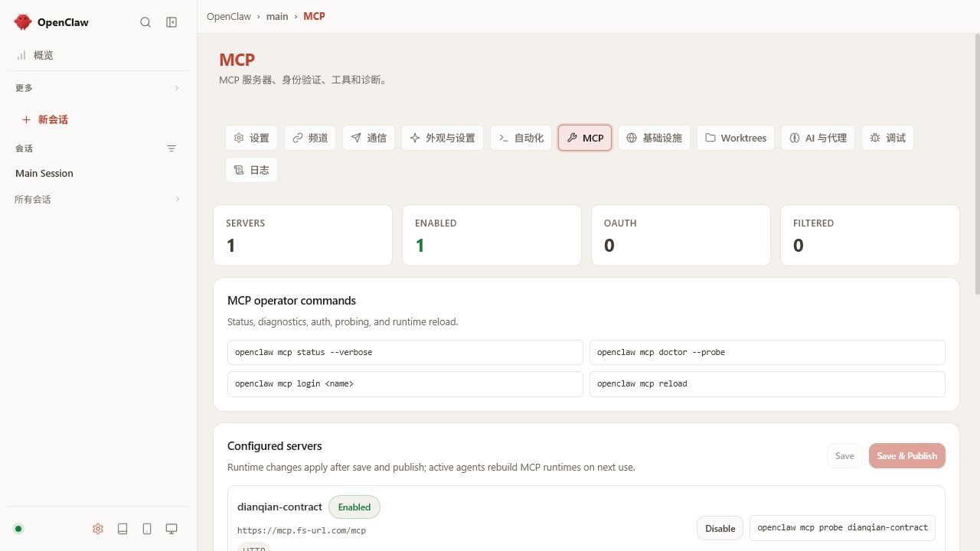Viewport: 980px width, 551px height.
Task: Click the page's vertical scrollbar
Action: coord(977,164)
